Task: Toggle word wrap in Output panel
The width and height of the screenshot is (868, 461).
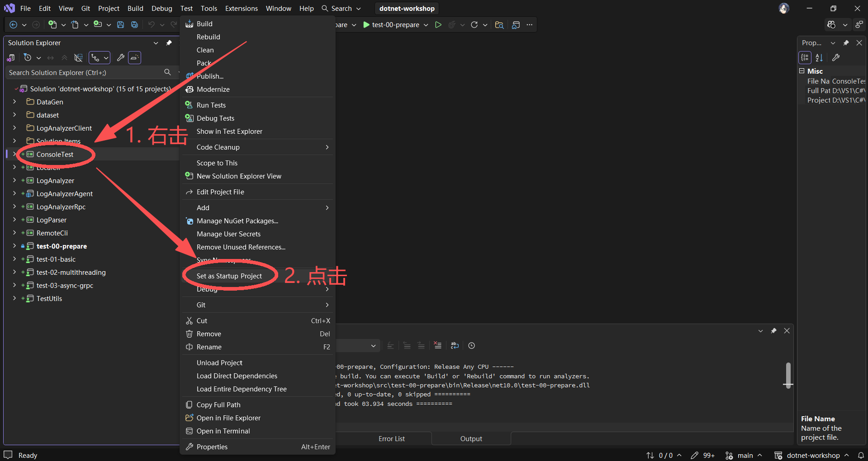Action: coord(455,345)
